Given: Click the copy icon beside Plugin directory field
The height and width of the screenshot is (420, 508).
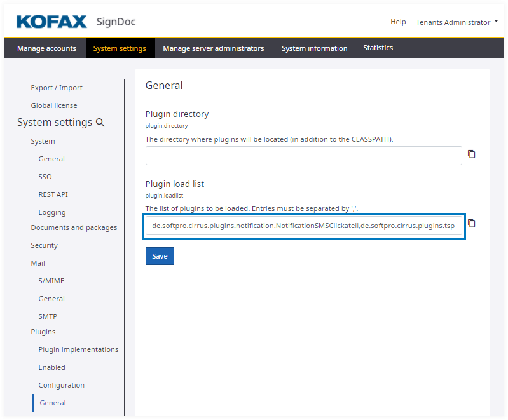Looking at the screenshot, I should click(x=472, y=154).
